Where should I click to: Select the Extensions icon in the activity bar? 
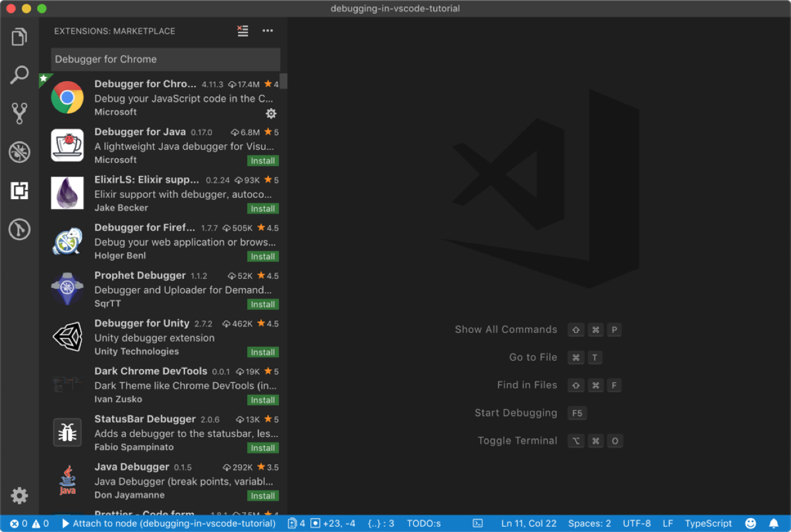[x=19, y=191]
